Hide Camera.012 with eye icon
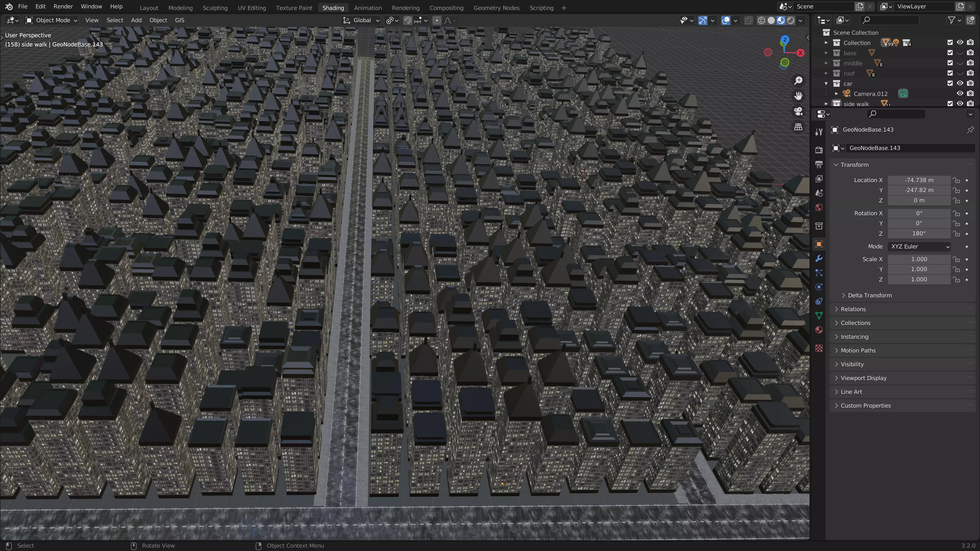Screen dimensions: 980x551 click(960, 94)
